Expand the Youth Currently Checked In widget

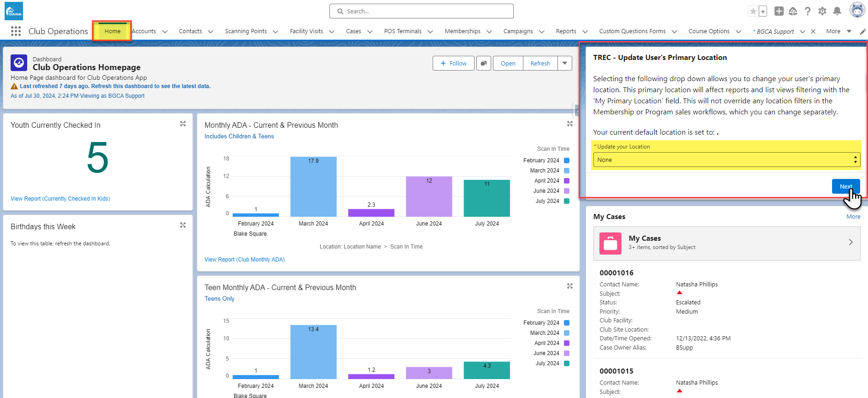pos(183,124)
